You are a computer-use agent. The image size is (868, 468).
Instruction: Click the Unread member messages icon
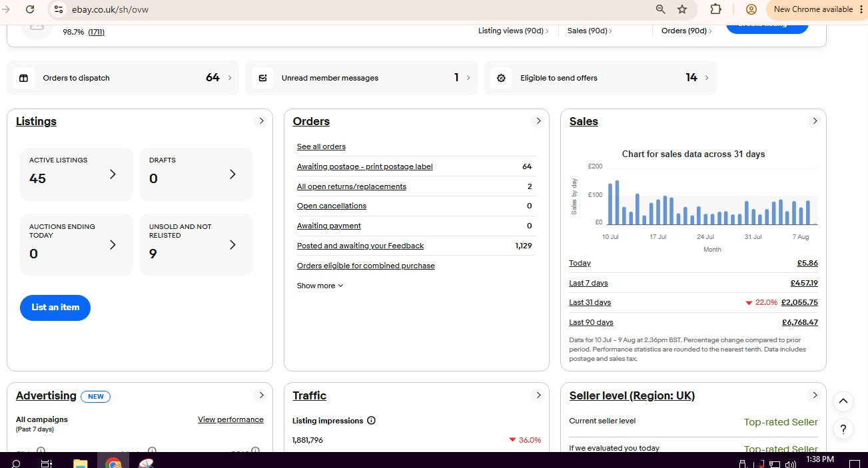(x=262, y=78)
